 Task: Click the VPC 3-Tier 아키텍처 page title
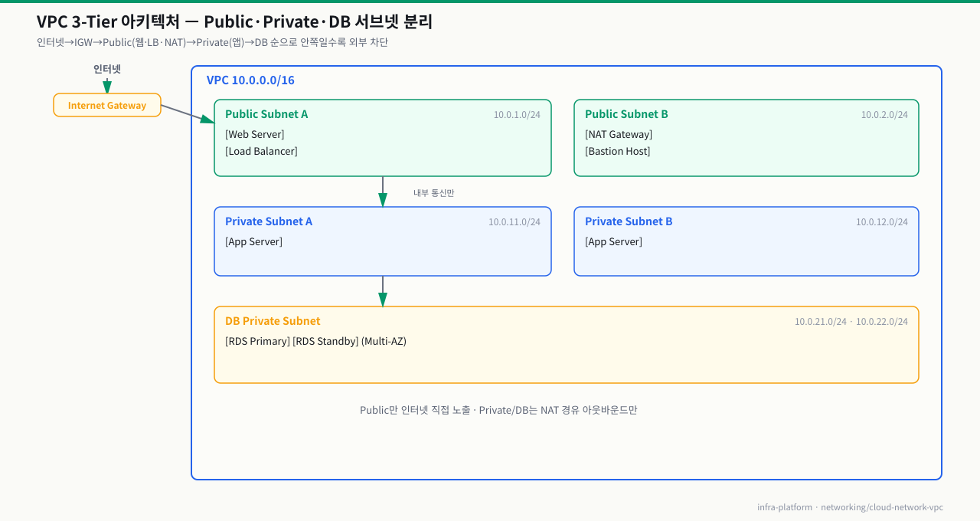click(x=235, y=22)
